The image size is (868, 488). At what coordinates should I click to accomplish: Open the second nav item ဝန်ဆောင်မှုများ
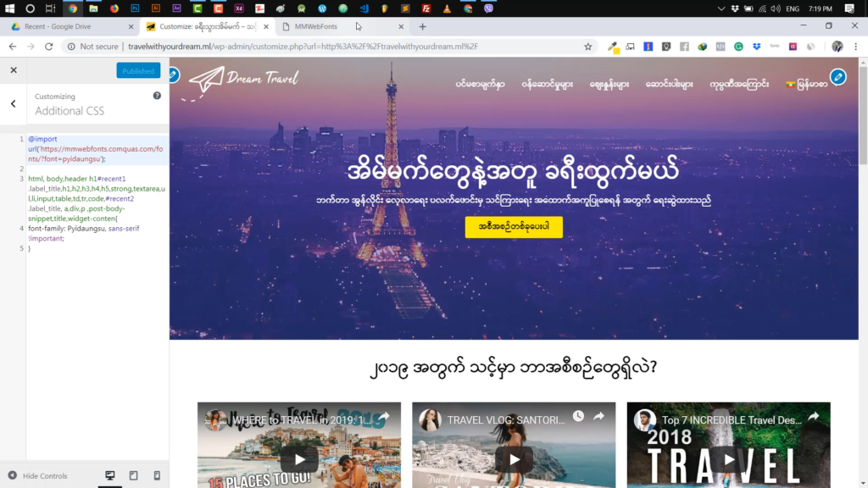[x=547, y=84]
